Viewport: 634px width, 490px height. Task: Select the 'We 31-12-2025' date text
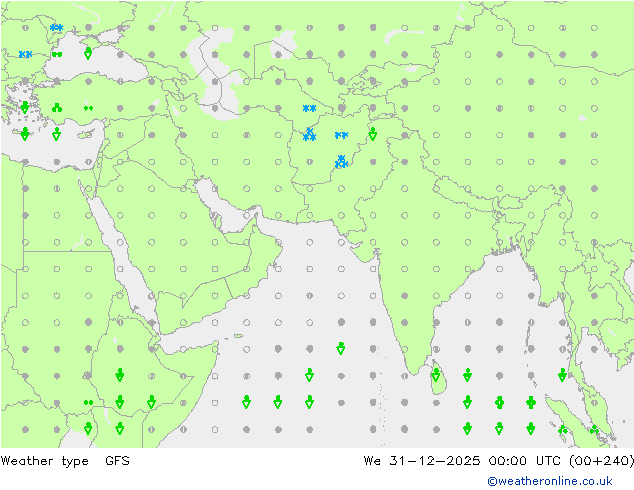pyautogui.click(x=422, y=460)
